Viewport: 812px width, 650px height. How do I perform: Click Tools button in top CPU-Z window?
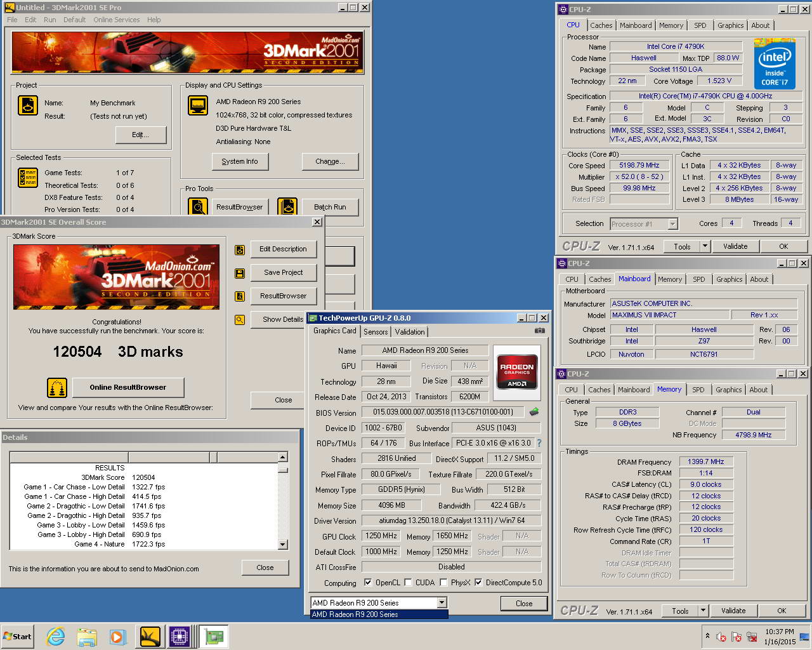click(x=683, y=246)
